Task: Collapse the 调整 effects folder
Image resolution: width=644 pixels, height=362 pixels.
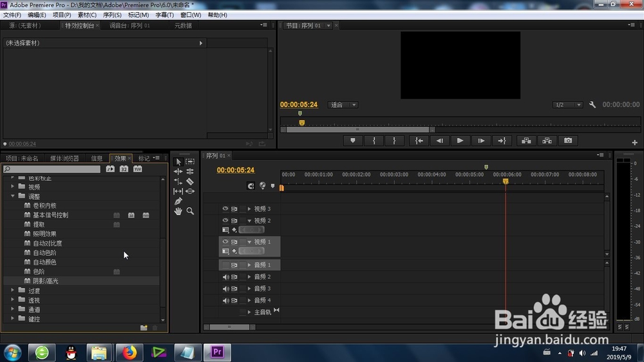Action: coord(13,196)
